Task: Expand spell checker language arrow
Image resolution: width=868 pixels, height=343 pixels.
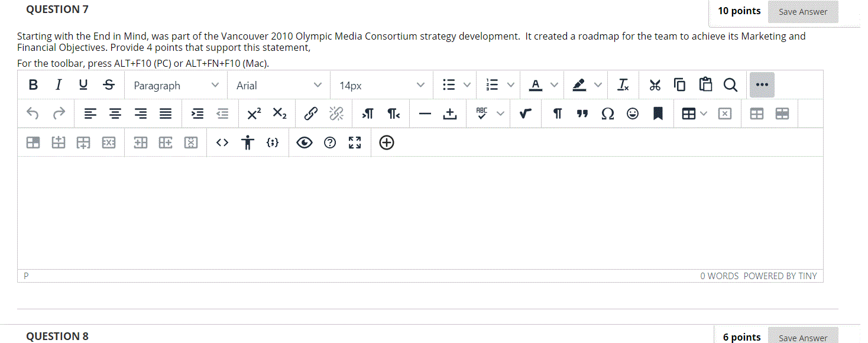Action: point(500,114)
